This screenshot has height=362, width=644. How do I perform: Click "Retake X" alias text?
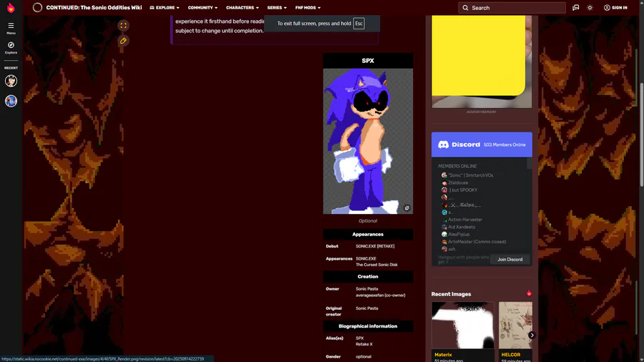[x=364, y=344]
